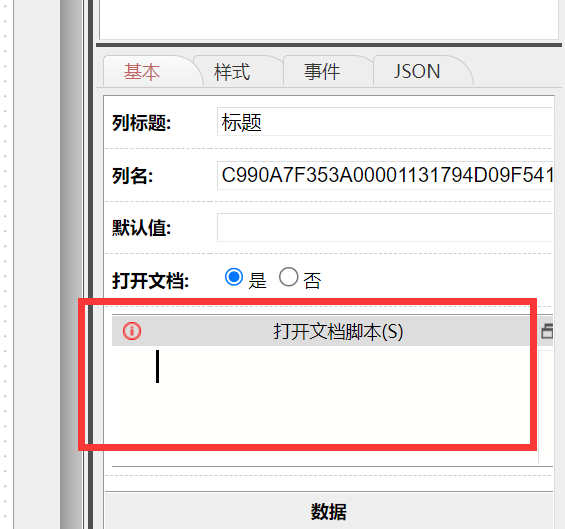This screenshot has width=565, height=529.
Task: Select the 基本 tab
Action: pyautogui.click(x=142, y=72)
